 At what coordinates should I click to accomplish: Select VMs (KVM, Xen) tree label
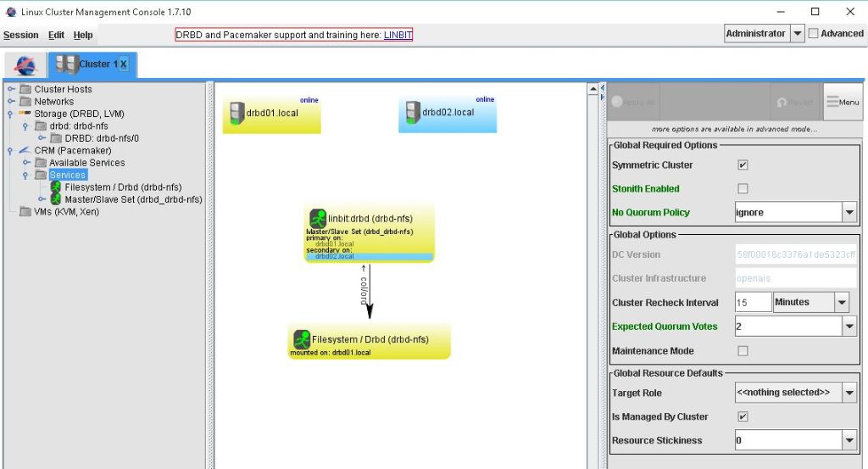66,211
